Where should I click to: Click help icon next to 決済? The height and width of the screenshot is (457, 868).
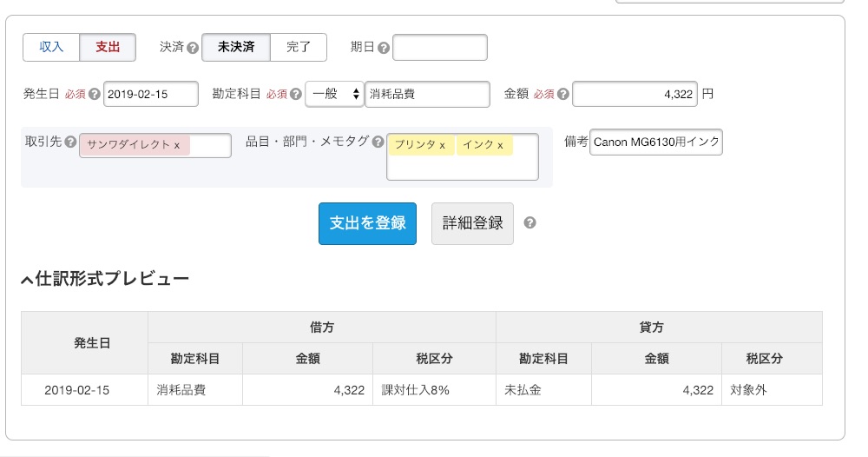tap(193, 48)
